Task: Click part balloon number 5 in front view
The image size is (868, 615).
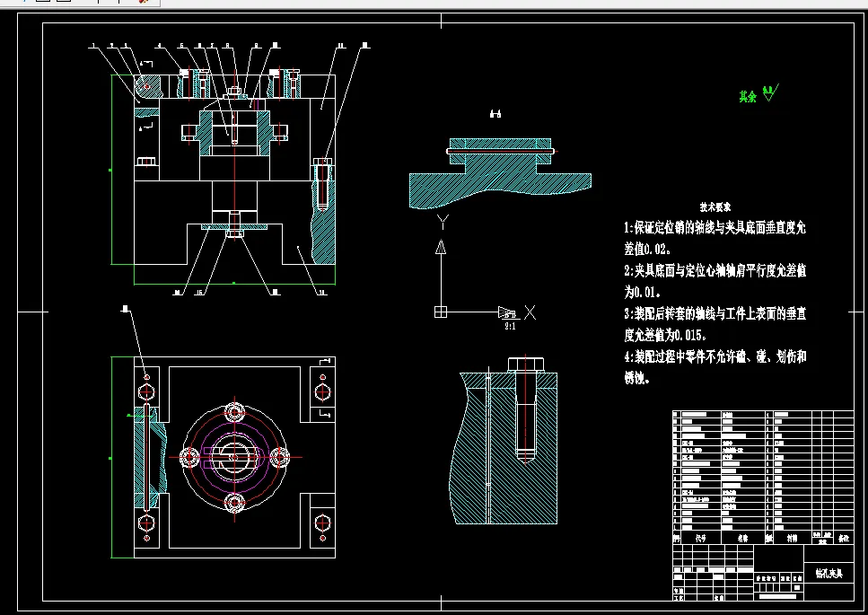Action: (x=182, y=46)
